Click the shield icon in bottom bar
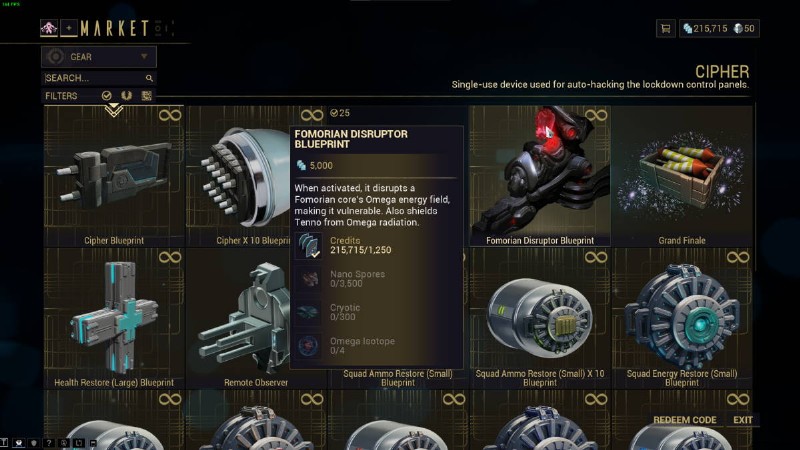This screenshot has height=450, width=800. (x=34, y=443)
